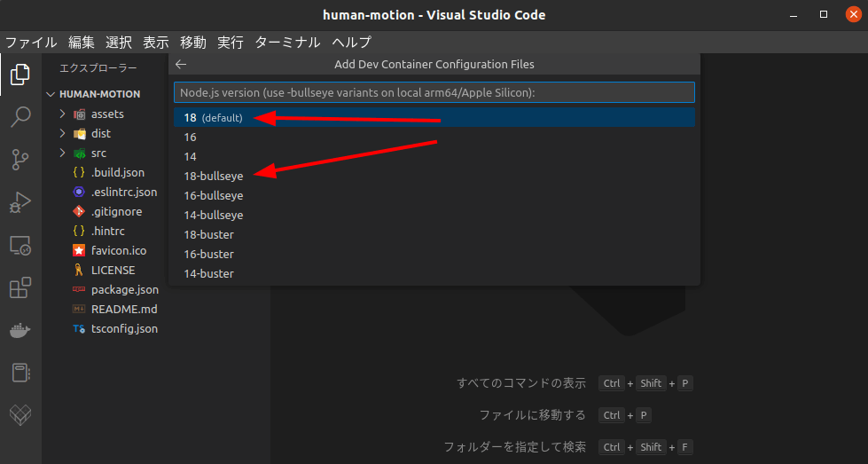Click the ファイルに移動する shortcut hint

tap(532, 415)
